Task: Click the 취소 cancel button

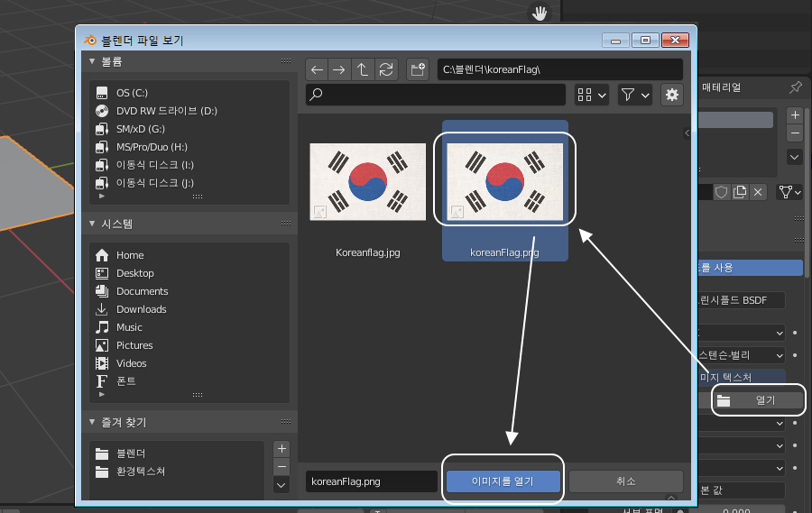Action: pos(625,481)
